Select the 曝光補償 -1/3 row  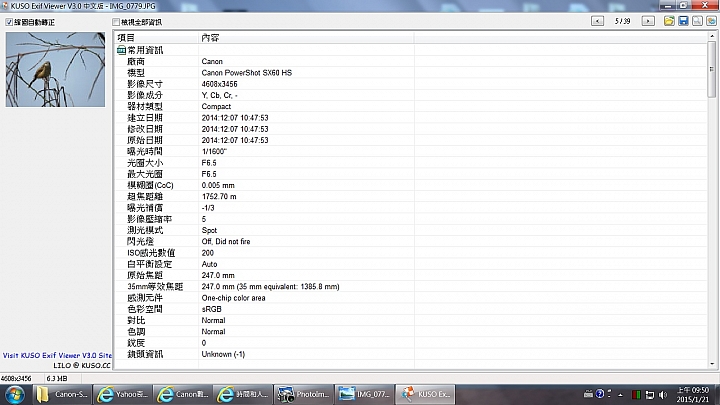[411, 208]
